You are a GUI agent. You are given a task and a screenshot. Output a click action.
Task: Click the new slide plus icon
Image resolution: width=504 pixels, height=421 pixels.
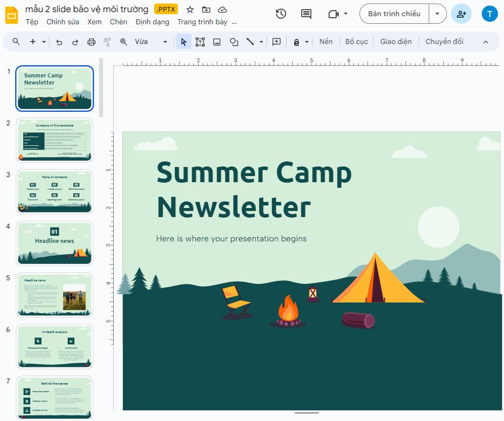(31, 41)
